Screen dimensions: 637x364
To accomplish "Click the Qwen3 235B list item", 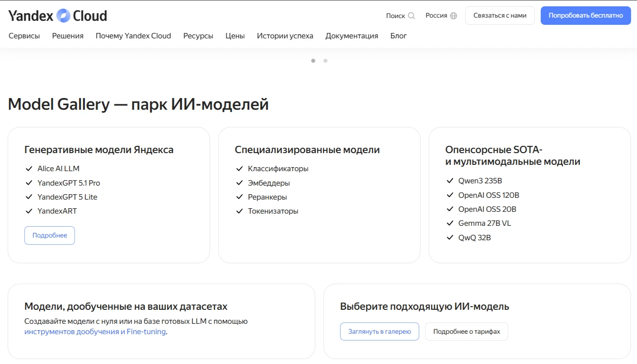I will [x=480, y=181].
